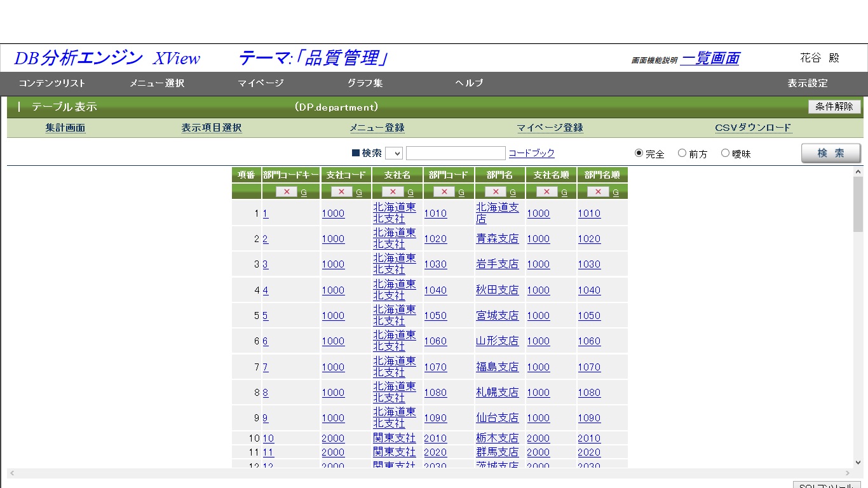This screenshot has height=488, width=868.
Task: Click the G icon in 部門名 column header
Action: pos(512,191)
